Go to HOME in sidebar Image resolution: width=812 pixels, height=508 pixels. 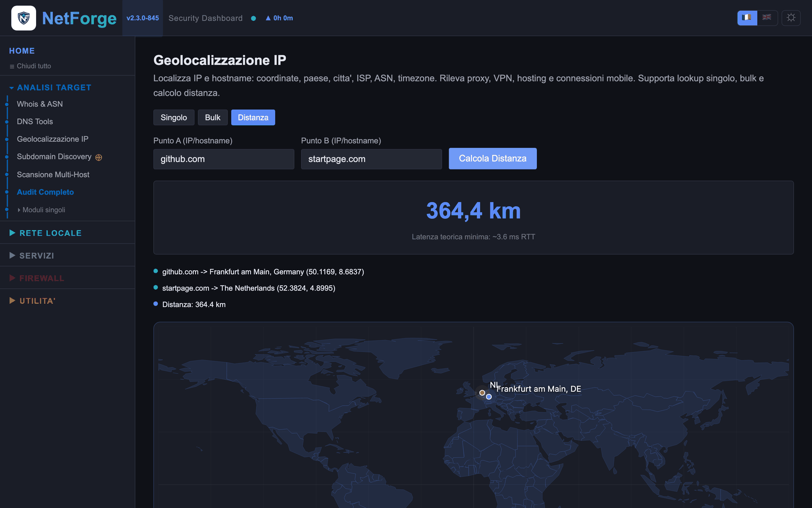(22, 51)
